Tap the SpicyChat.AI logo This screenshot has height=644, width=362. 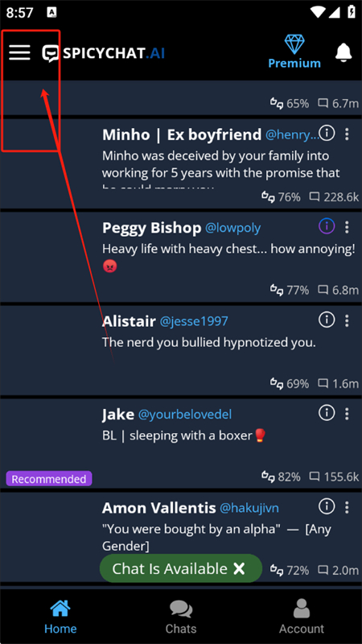click(x=104, y=53)
